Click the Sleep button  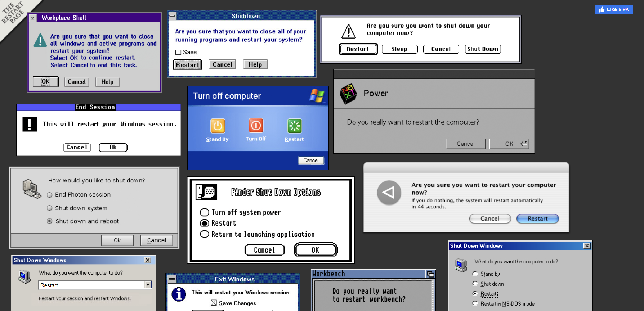(399, 49)
